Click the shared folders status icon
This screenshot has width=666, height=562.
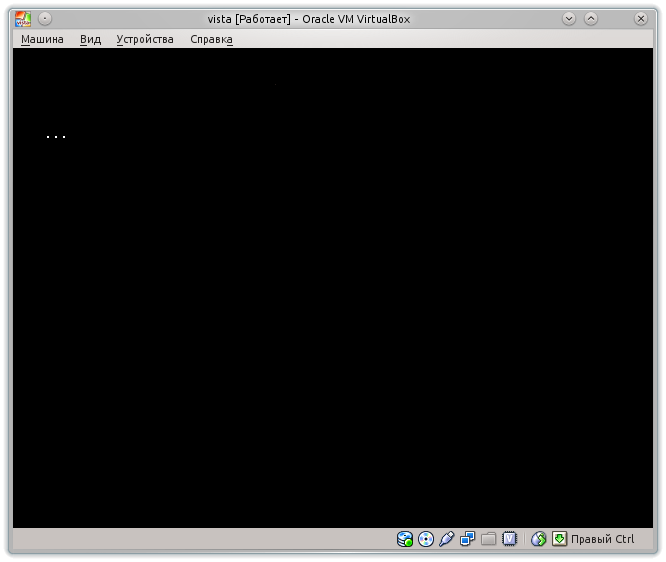(x=488, y=539)
